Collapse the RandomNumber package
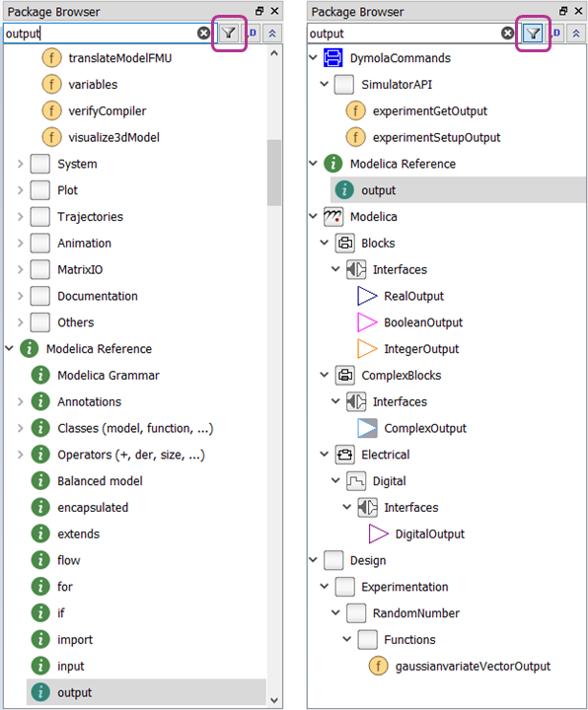The image size is (588, 710). [x=335, y=612]
